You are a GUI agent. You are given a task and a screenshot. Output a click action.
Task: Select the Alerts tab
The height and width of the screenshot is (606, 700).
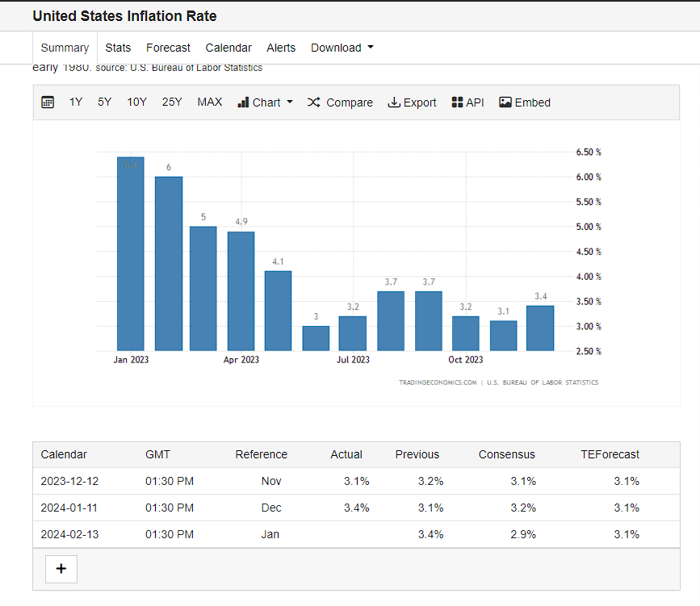(281, 48)
